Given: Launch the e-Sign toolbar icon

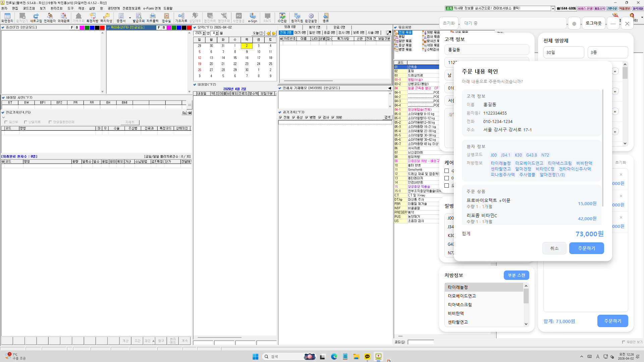Looking at the screenshot, I should (253, 18).
